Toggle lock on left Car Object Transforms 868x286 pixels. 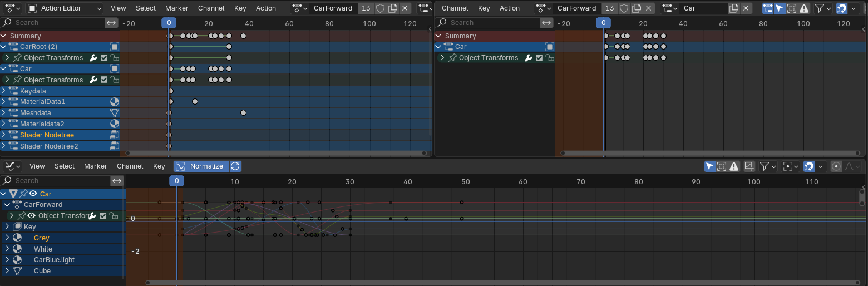(115, 80)
